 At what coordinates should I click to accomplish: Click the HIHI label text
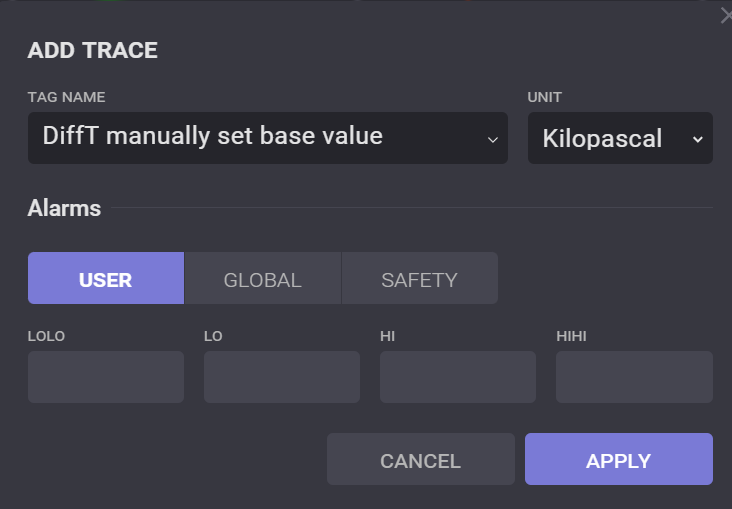click(571, 336)
